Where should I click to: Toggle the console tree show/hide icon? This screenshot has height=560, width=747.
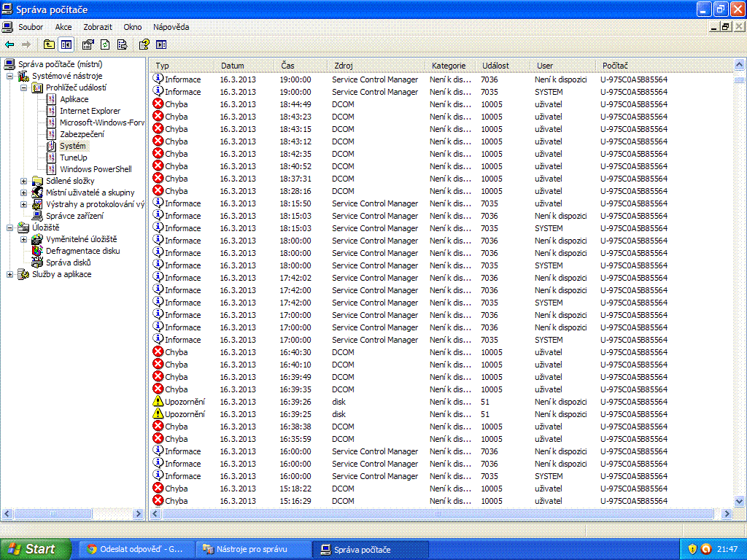click(66, 44)
